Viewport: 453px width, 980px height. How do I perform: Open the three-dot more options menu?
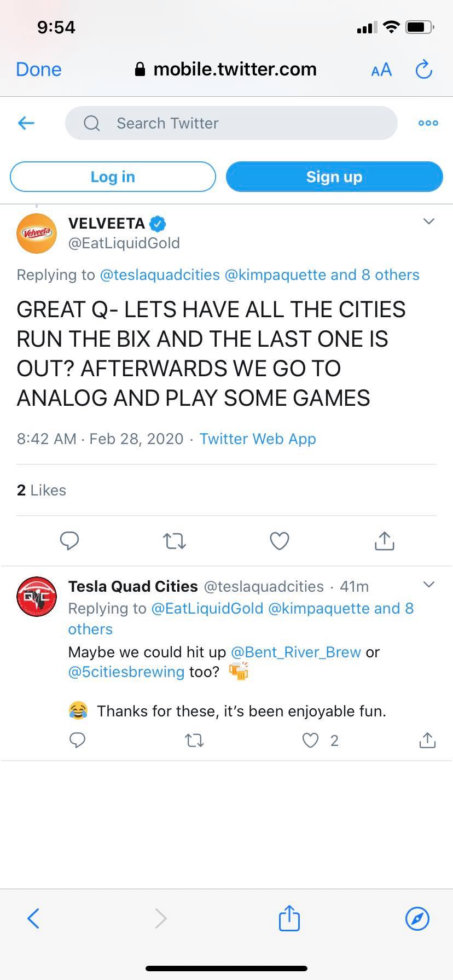pos(428,123)
